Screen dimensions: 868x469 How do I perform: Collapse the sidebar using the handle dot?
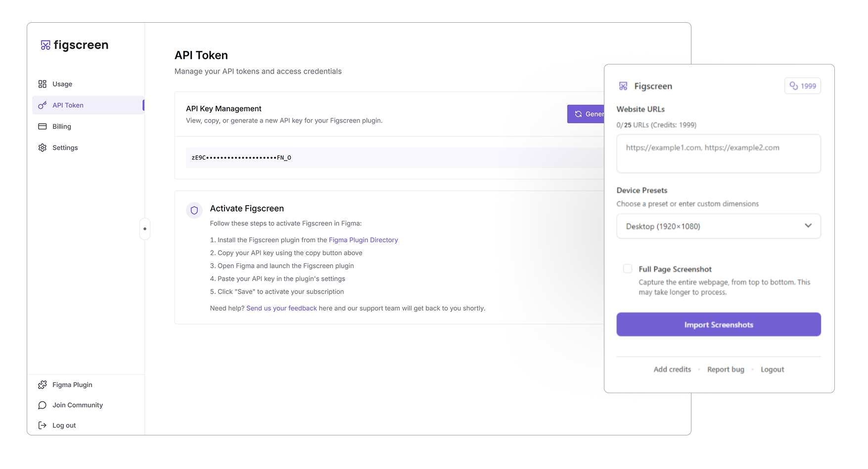click(145, 229)
